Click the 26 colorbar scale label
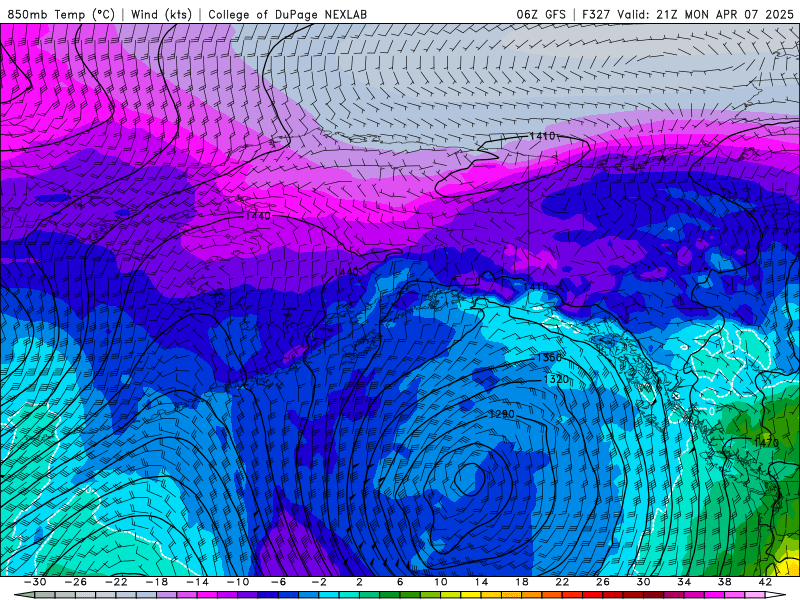This screenshot has height=600, width=800. point(603,582)
